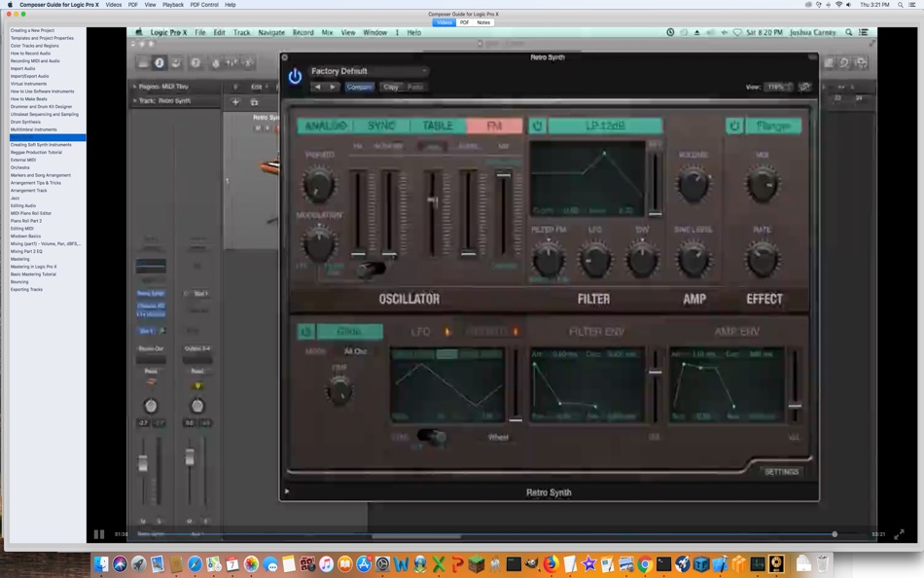
Task: Select the FM oscillator mode
Action: (494, 126)
